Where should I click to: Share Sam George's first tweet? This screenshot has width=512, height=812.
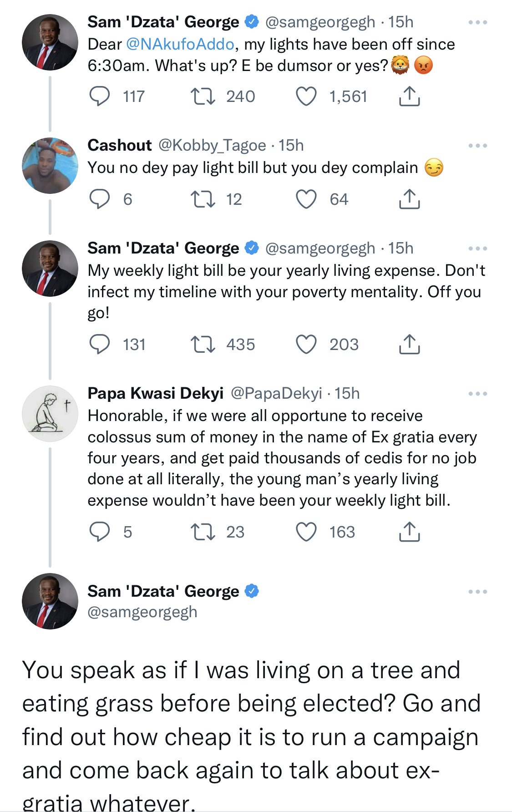point(409,96)
